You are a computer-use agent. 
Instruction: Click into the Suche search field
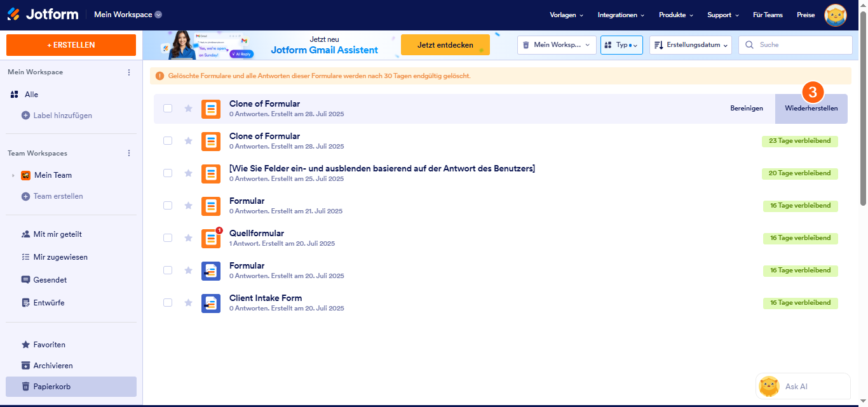796,45
